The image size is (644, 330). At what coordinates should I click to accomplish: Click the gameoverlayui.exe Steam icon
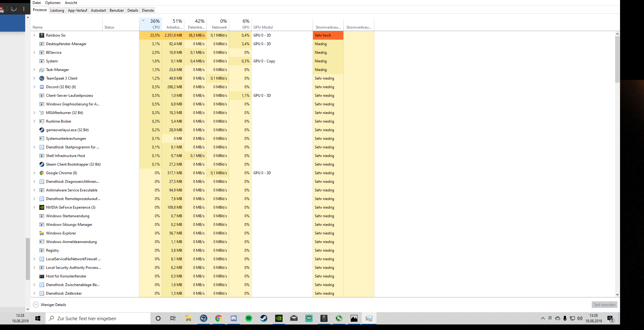(42, 130)
